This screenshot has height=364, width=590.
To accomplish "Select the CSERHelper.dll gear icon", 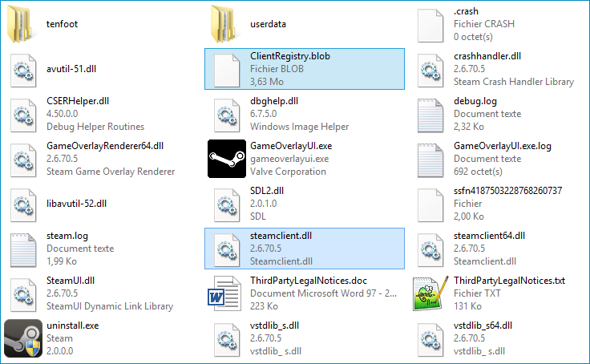I will [23, 115].
